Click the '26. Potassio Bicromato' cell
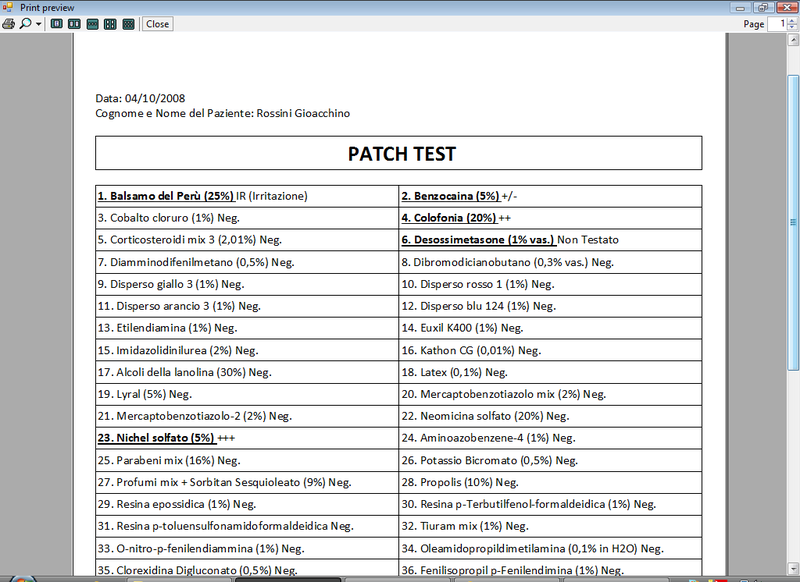Screen dimensions: 800x582 click(x=551, y=461)
